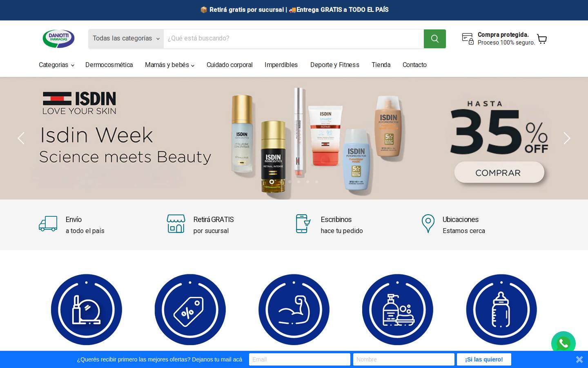Click Ubicaciones Estamos cerca link
588x368 pixels.
[464, 225]
